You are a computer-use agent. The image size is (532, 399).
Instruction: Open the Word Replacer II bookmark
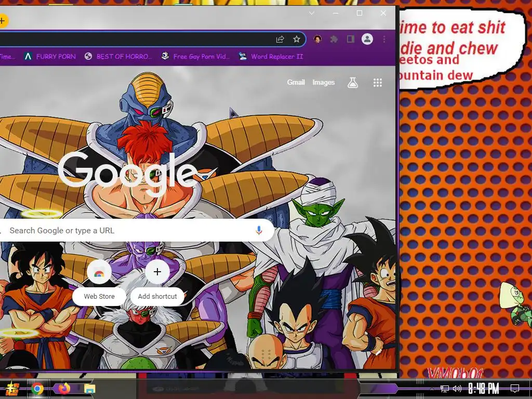[x=270, y=56]
